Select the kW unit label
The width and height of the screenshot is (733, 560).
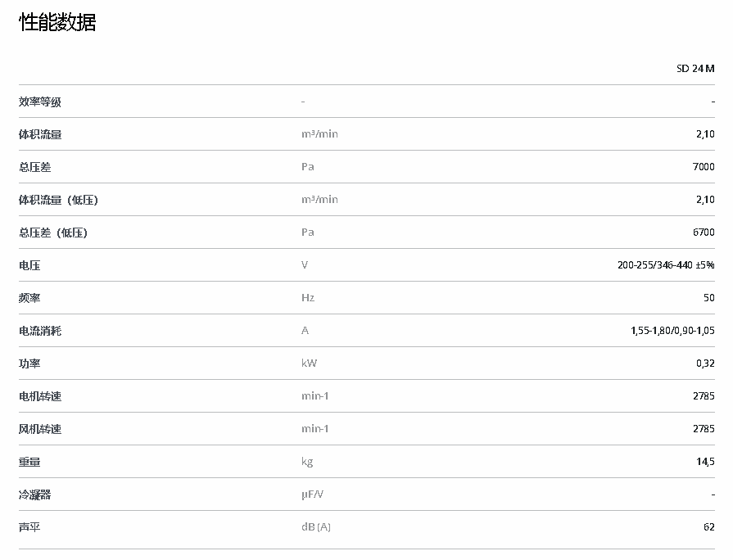coord(310,364)
